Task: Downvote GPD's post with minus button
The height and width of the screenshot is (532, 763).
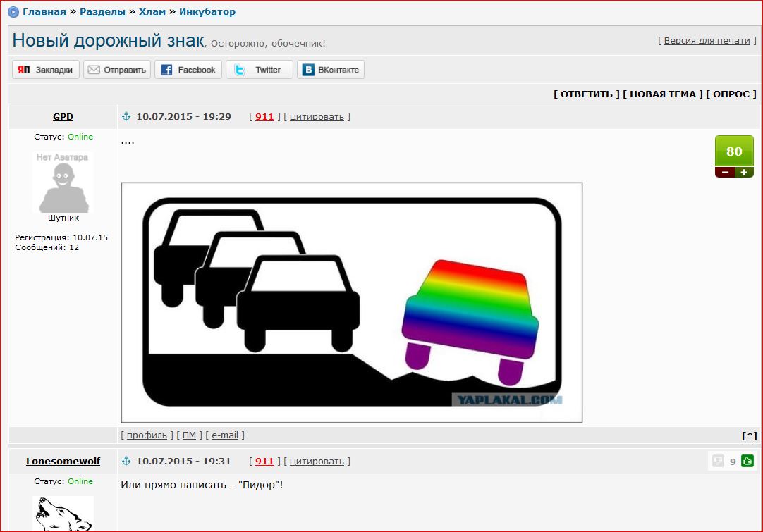Action: point(724,172)
